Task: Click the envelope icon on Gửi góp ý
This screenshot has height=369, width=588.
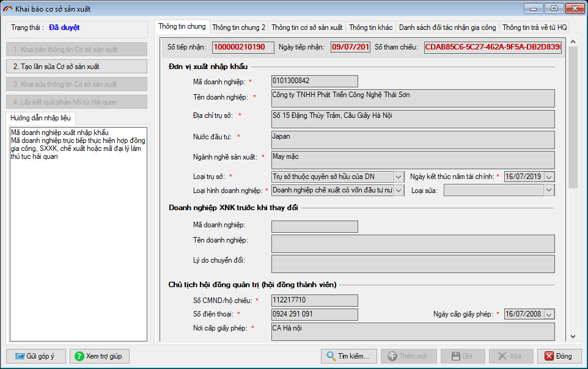Action: (x=20, y=356)
